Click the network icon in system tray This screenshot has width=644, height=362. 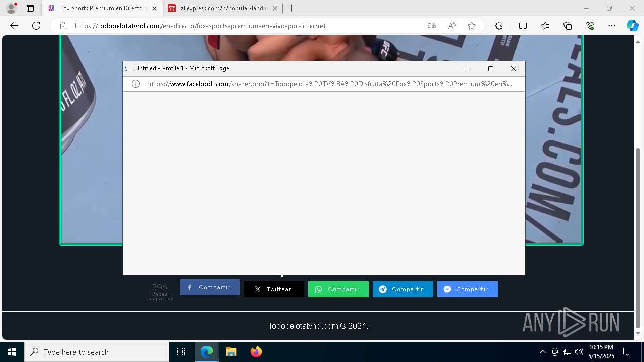pos(567,352)
